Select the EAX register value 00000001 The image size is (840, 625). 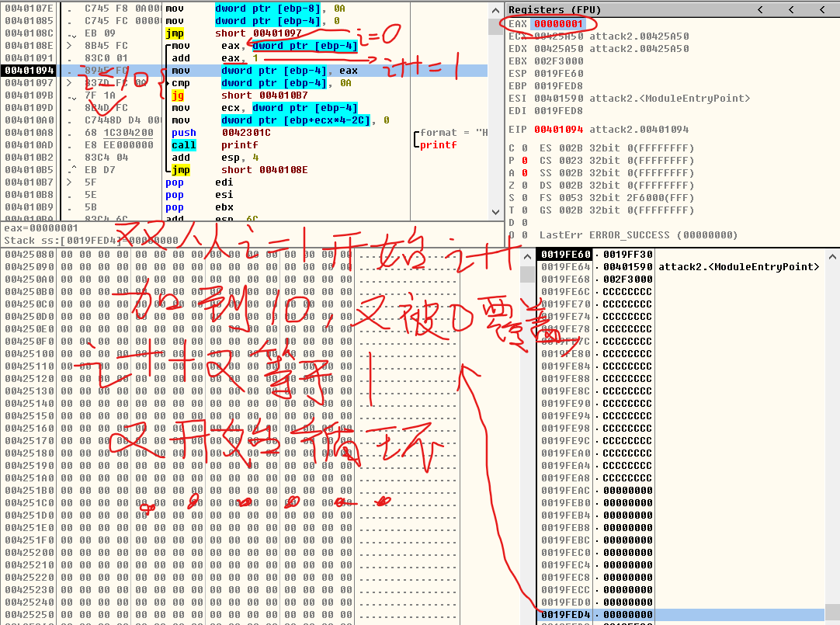[x=557, y=24]
